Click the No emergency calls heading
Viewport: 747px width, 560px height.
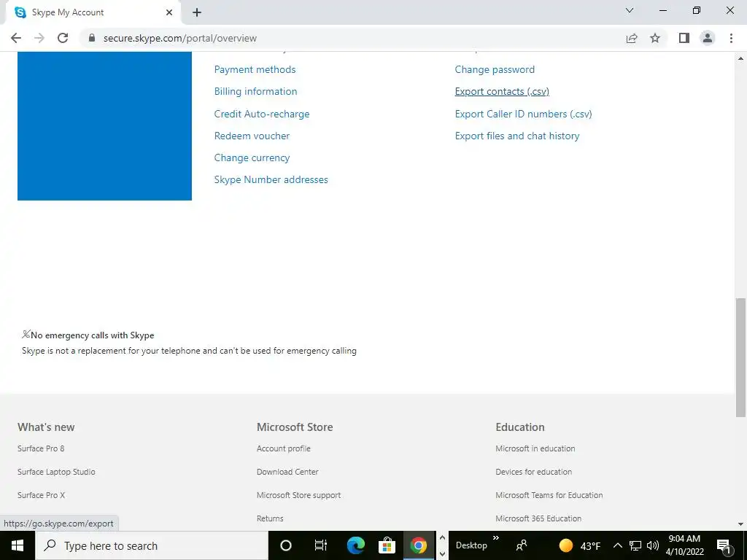(93, 335)
